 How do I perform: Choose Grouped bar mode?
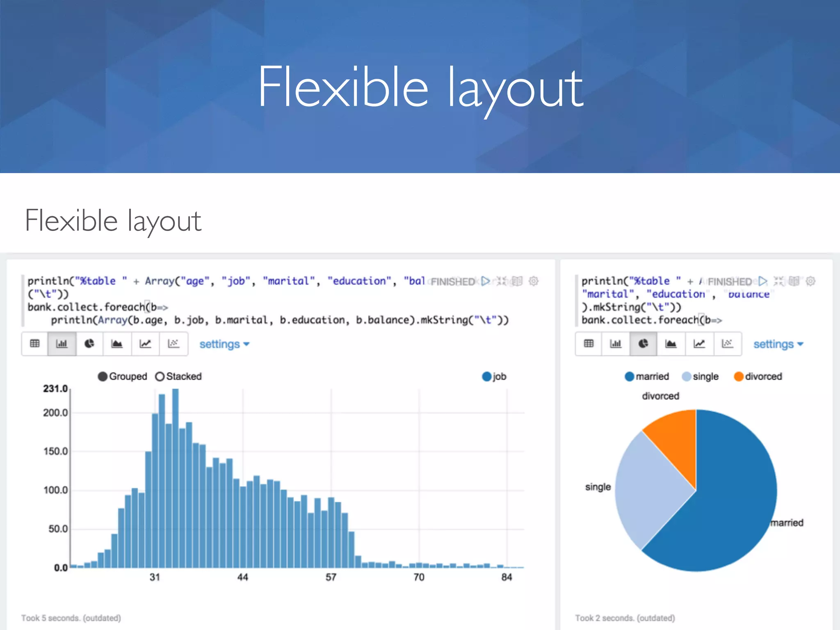122,377
